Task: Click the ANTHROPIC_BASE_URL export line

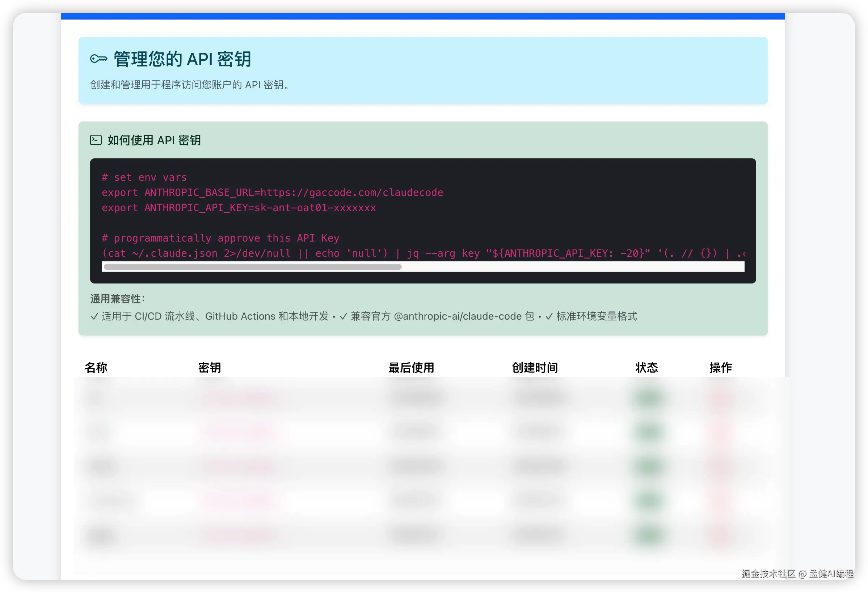Action: [x=272, y=193]
